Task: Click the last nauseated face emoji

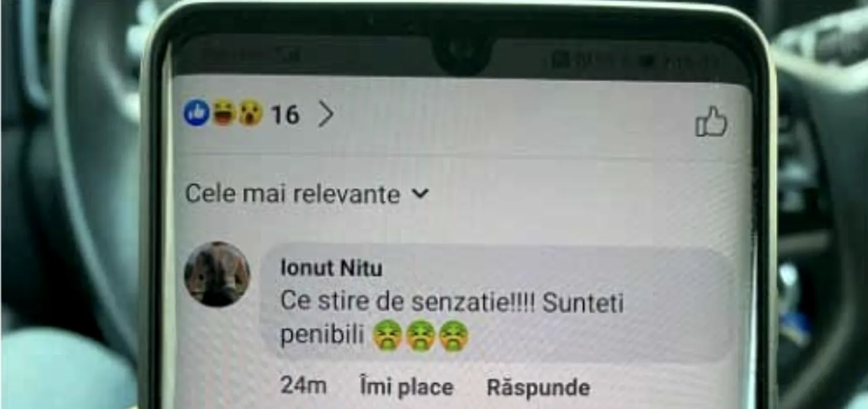Action: click(x=454, y=336)
